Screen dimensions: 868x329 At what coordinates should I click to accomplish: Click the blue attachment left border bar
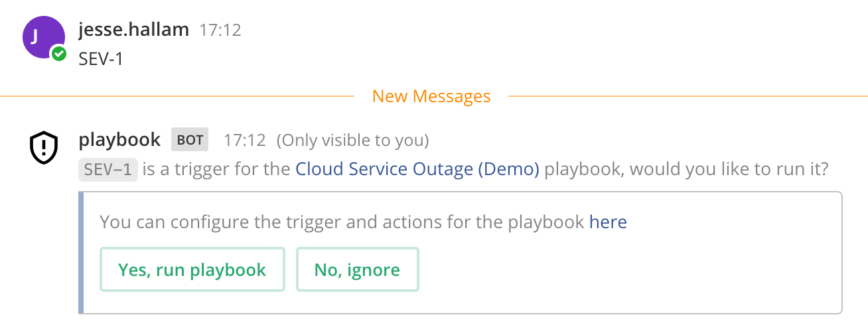[x=81, y=253]
